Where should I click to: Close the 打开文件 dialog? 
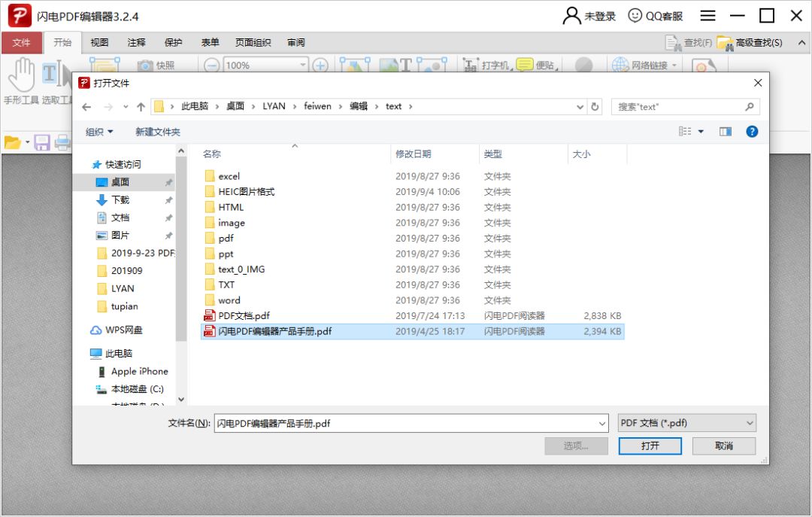[x=758, y=83]
